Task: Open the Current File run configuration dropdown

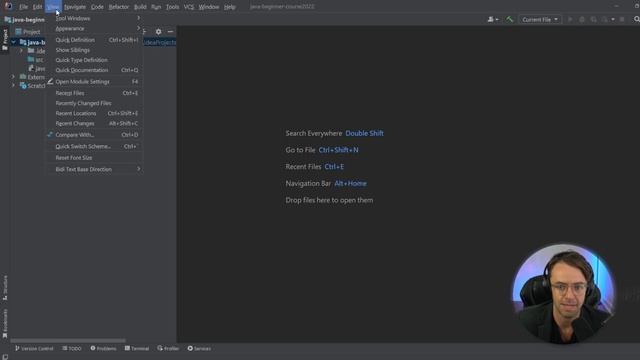Action: coord(540,19)
